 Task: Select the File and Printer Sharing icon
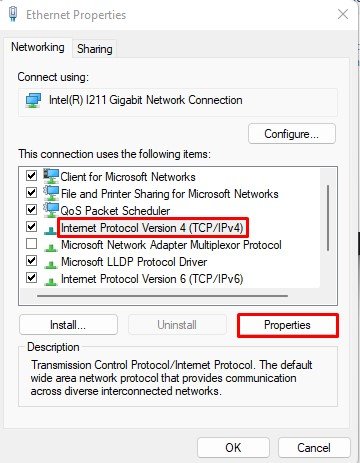pos(51,193)
